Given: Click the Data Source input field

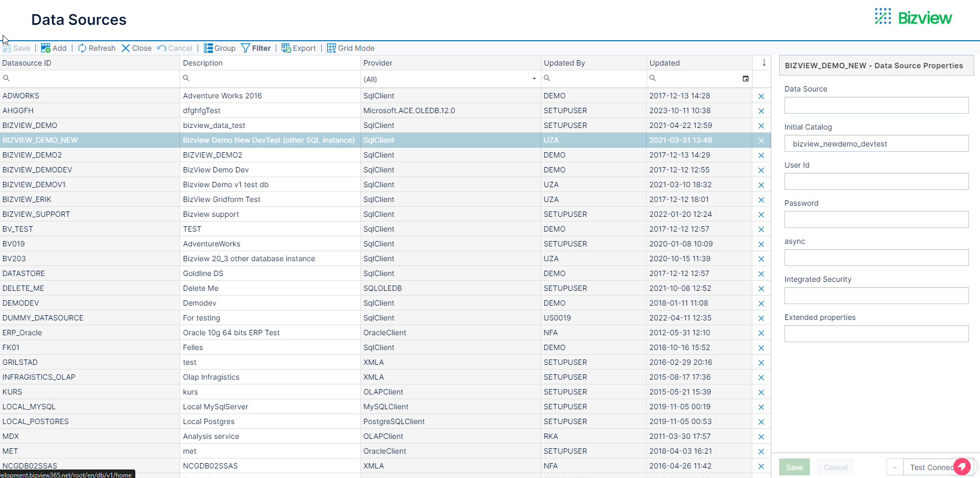Looking at the screenshot, I should click(x=876, y=105).
